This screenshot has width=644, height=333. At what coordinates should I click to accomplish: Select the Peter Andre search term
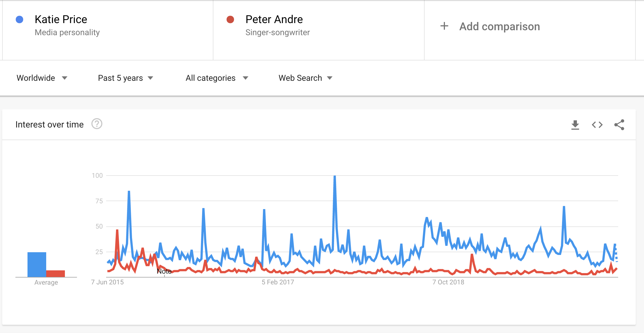274,20
